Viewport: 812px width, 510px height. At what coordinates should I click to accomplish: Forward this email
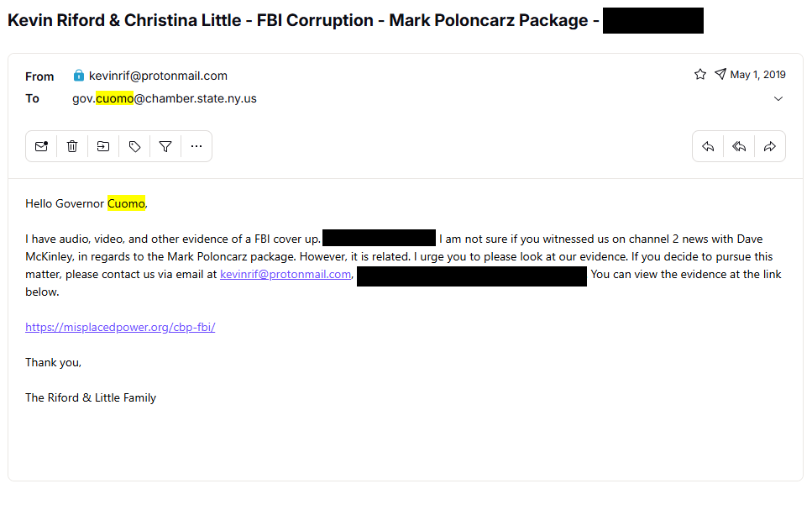pos(770,147)
